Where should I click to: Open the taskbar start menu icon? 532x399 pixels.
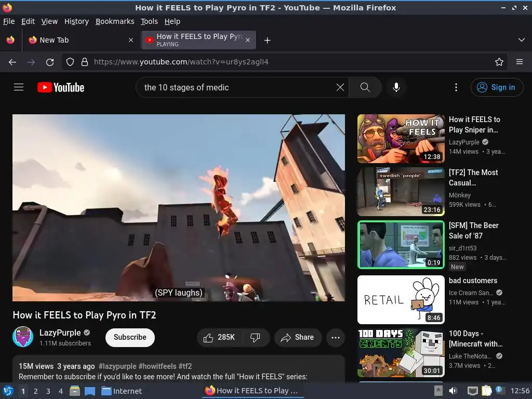[8, 391]
